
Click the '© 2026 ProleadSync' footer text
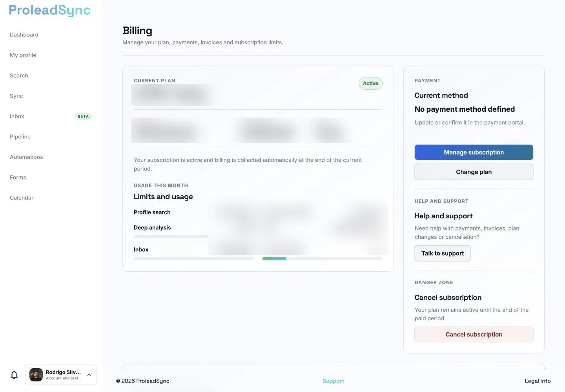coord(143,381)
